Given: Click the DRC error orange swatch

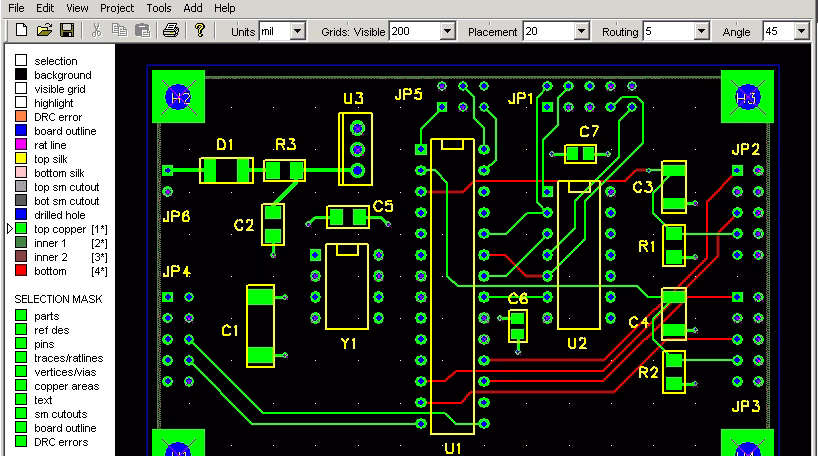Looking at the screenshot, I should click(x=21, y=116).
